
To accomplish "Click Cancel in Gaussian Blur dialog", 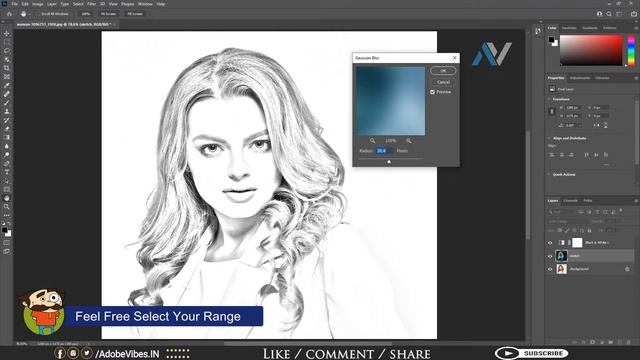I will [x=443, y=82].
